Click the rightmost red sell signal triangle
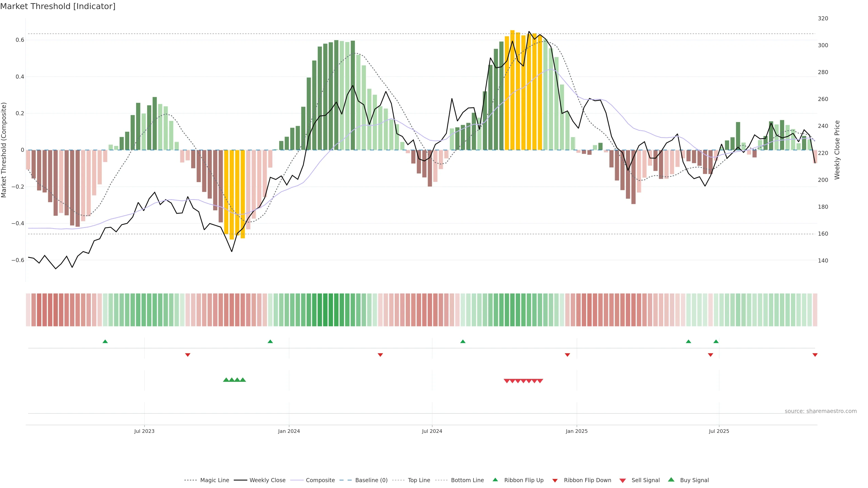868x488 pixels. pyautogui.click(x=540, y=381)
